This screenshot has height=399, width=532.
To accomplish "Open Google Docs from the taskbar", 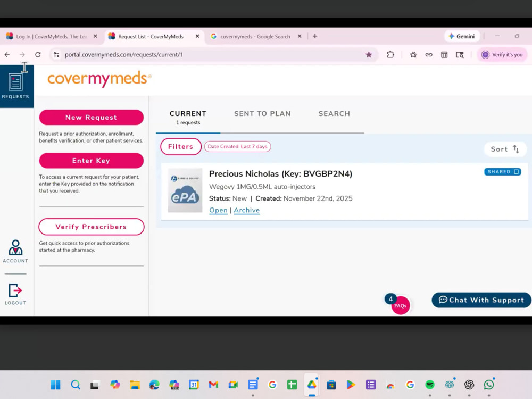I will pos(252,385).
